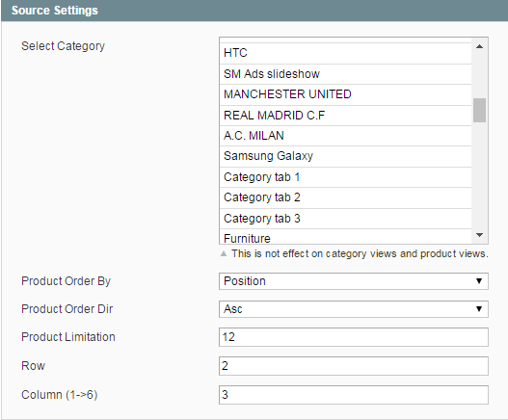Choose the MANCHESTER UNITED category
Viewport: 508px width, 420px height.
click(345, 94)
